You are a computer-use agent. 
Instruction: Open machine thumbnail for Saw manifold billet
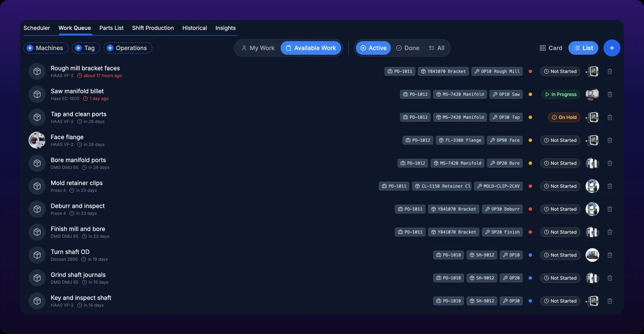tap(592, 94)
